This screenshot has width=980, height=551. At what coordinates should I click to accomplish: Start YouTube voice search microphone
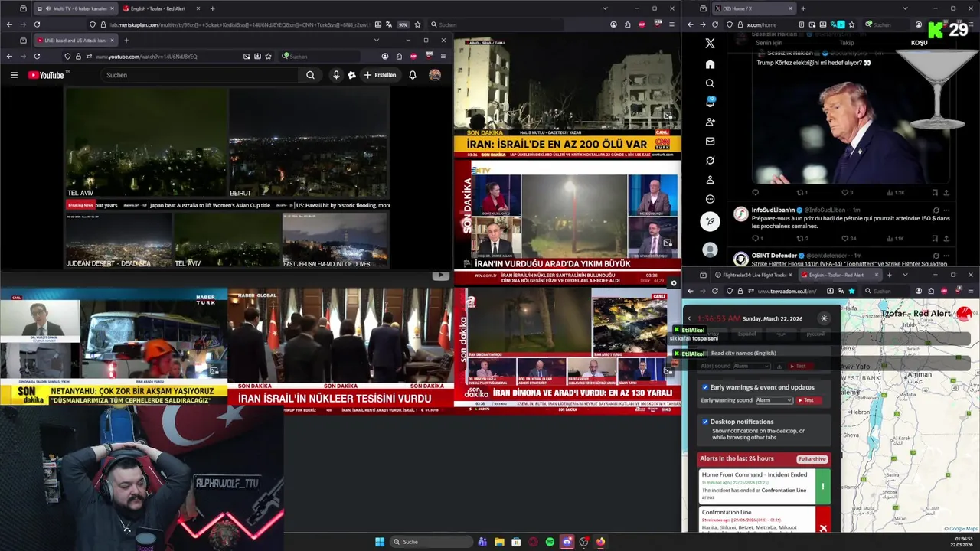[x=335, y=75]
